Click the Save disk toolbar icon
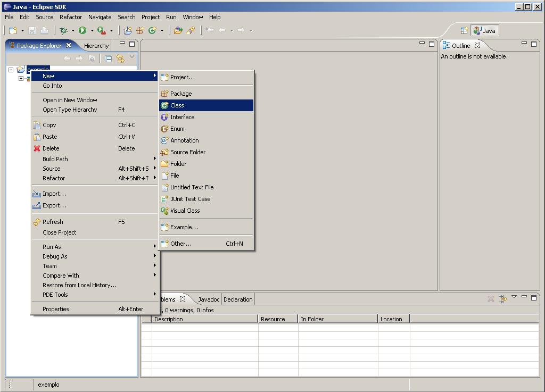Screen dimensions: 545x392 [32, 30]
